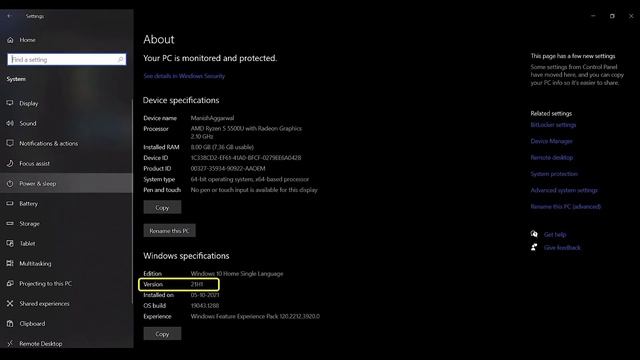Screen dimensions: 640x360
Task: Click the Projecting to this PC icon
Action: point(10,283)
